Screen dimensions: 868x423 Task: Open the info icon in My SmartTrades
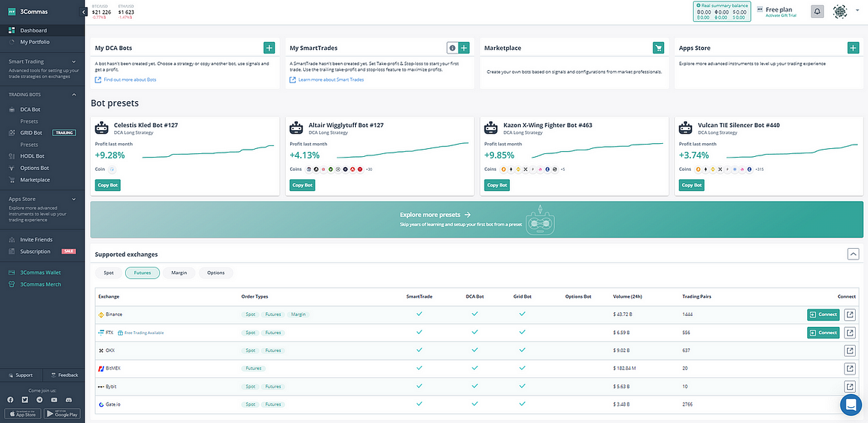tap(453, 48)
